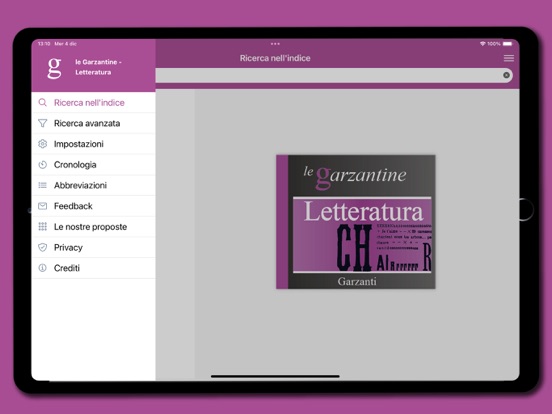Open Abbreviazioni menu item
This screenshot has width=552, height=414.
point(94,185)
